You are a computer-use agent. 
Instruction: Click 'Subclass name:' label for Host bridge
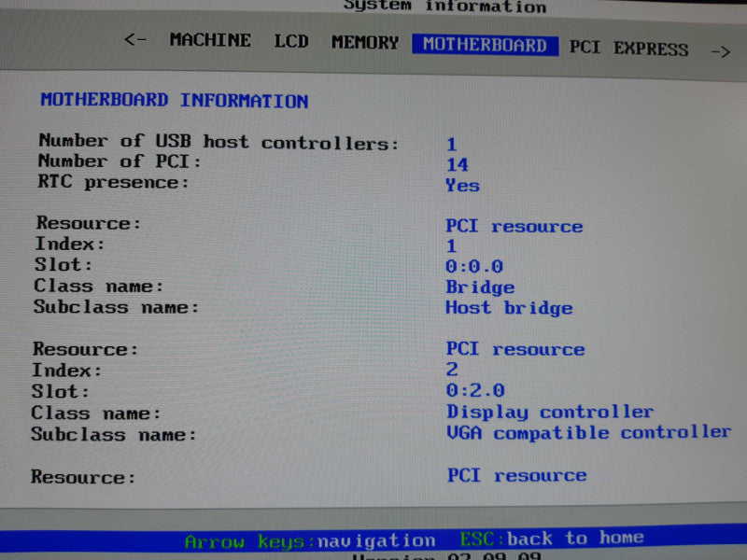[116, 307]
